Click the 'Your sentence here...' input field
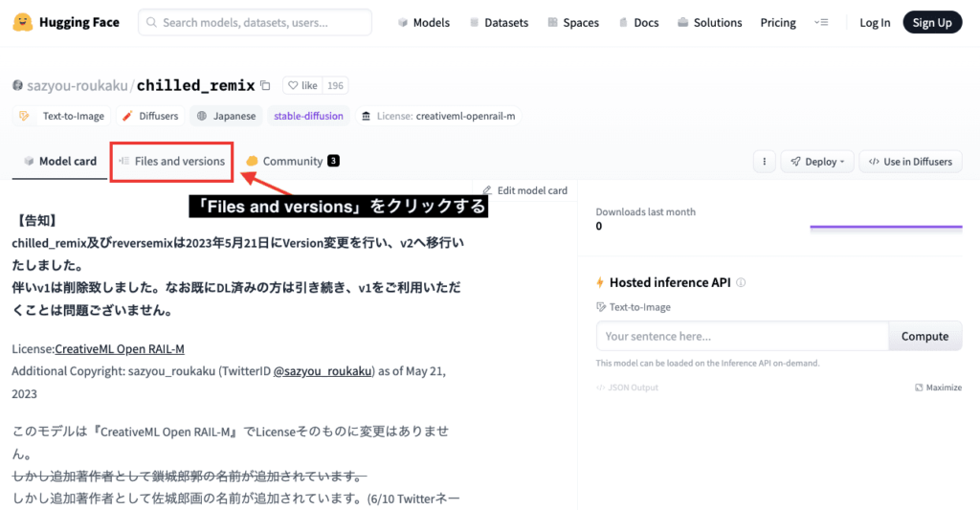 (x=742, y=336)
